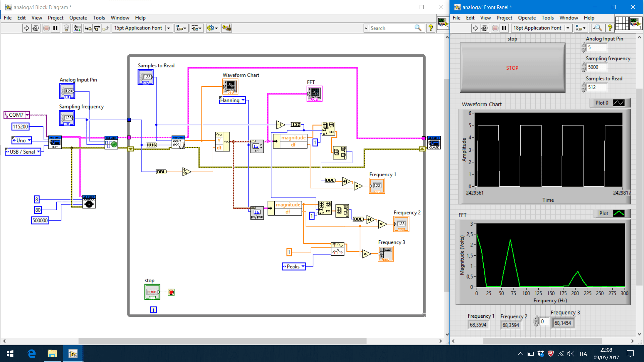Click the Plot 0 legend line sample
This screenshot has height=362, width=644.
click(619, 103)
